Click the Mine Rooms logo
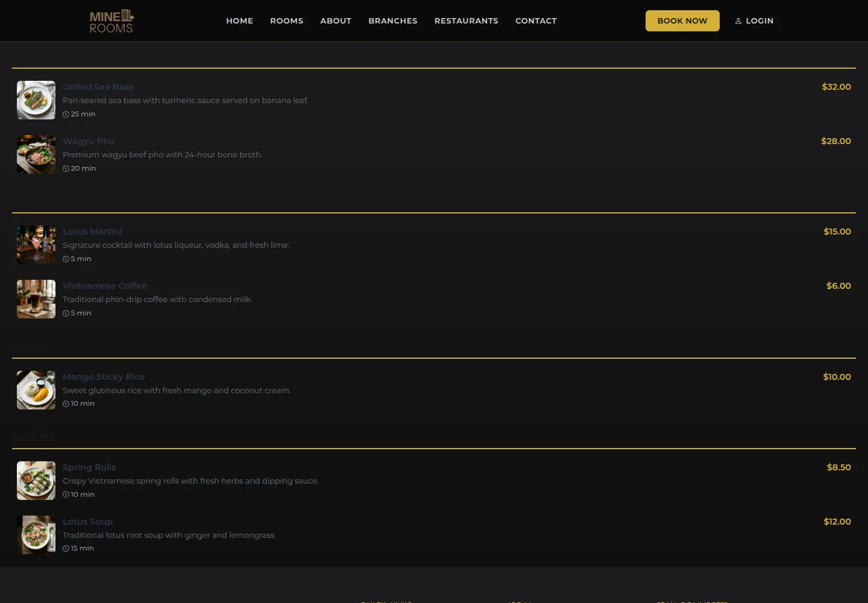This screenshot has height=603, width=868. coord(112,21)
